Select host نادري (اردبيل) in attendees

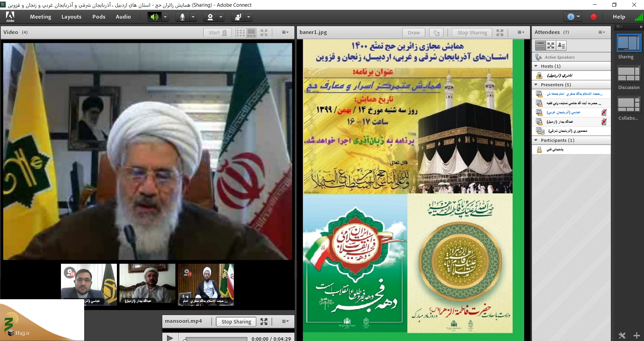(x=571, y=75)
